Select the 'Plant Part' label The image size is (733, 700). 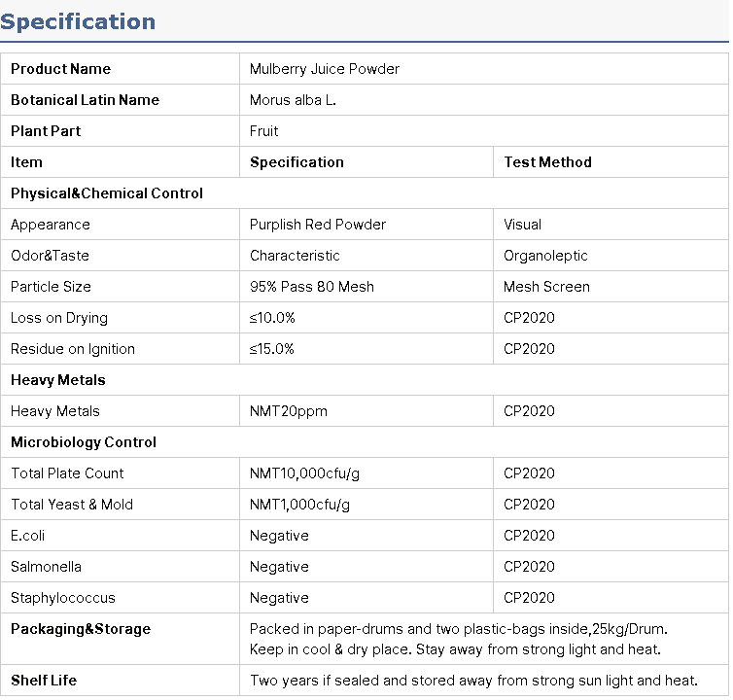click(x=46, y=131)
